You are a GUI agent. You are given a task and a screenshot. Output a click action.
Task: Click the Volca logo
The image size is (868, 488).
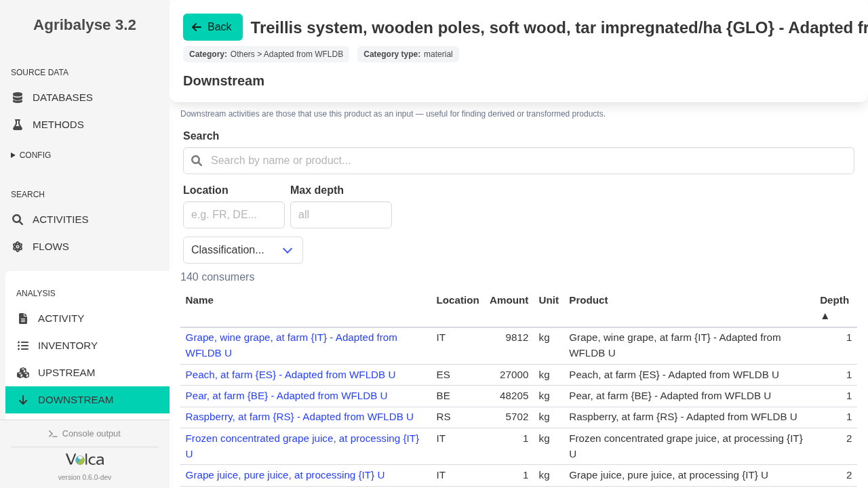(85, 460)
